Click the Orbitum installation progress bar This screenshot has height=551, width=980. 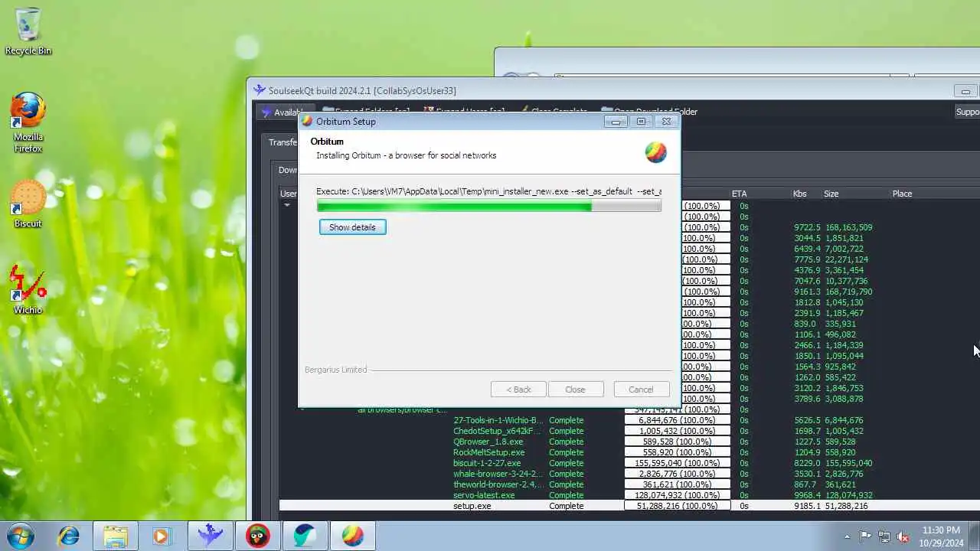coord(488,206)
